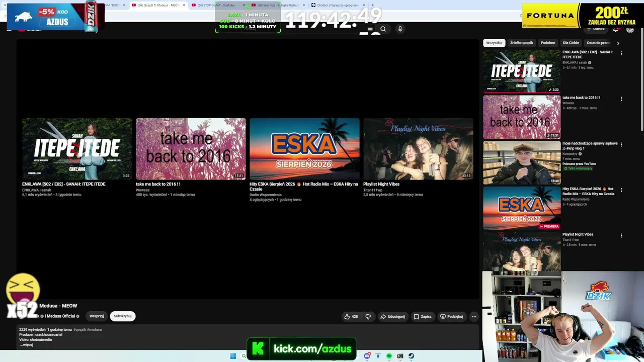Open take me back to 2016 endscreen thumbnail
This screenshot has height=362, width=644.
(x=191, y=149)
